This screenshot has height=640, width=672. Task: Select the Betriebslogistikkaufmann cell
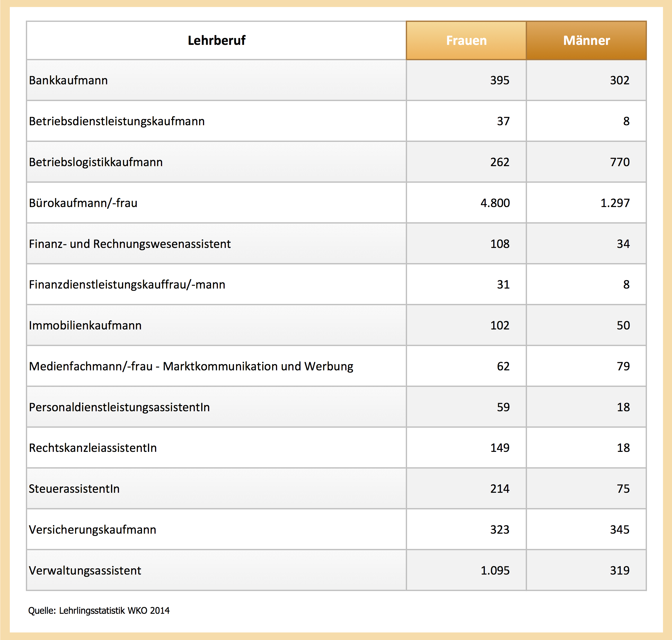(96, 162)
